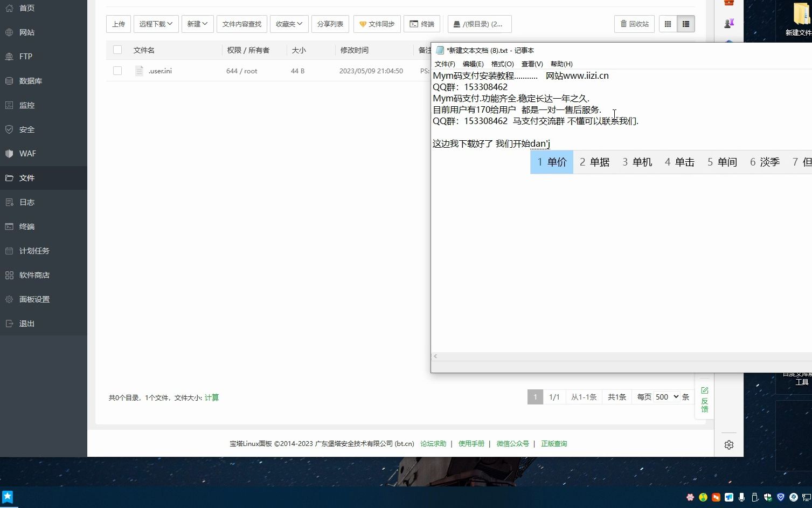This screenshot has width=812, height=508.
Task: Open 安全 in the sidebar
Action: [x=43, y=129]
